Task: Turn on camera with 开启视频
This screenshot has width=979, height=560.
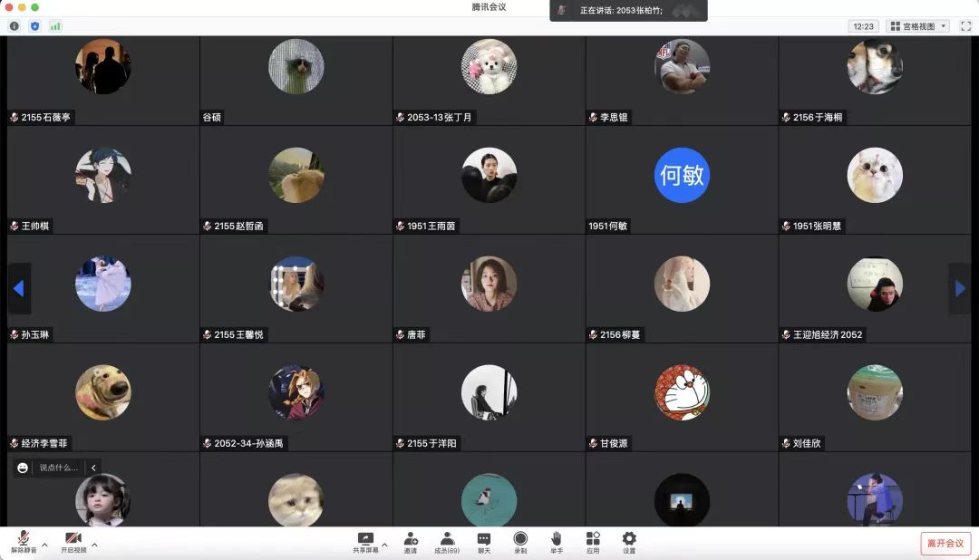Action: pos(73,542)
